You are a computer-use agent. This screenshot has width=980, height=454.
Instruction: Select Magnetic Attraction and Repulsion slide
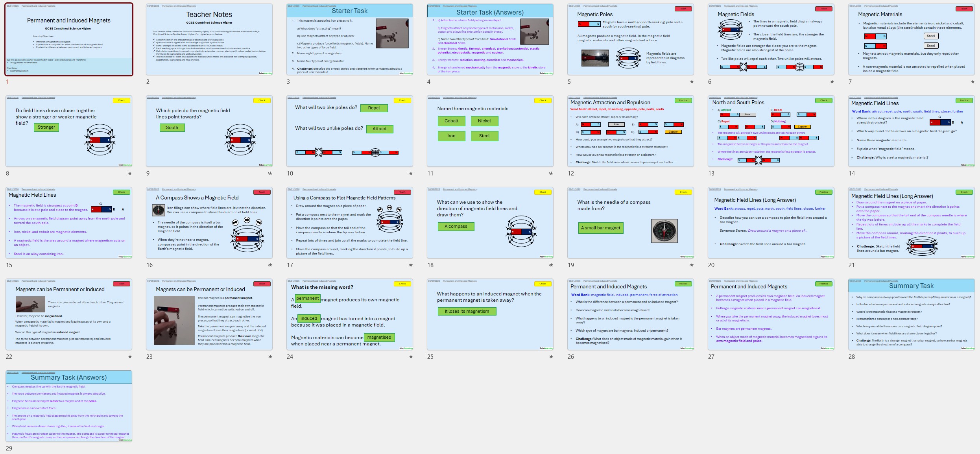pyautogui.click(x=630, y=131)
